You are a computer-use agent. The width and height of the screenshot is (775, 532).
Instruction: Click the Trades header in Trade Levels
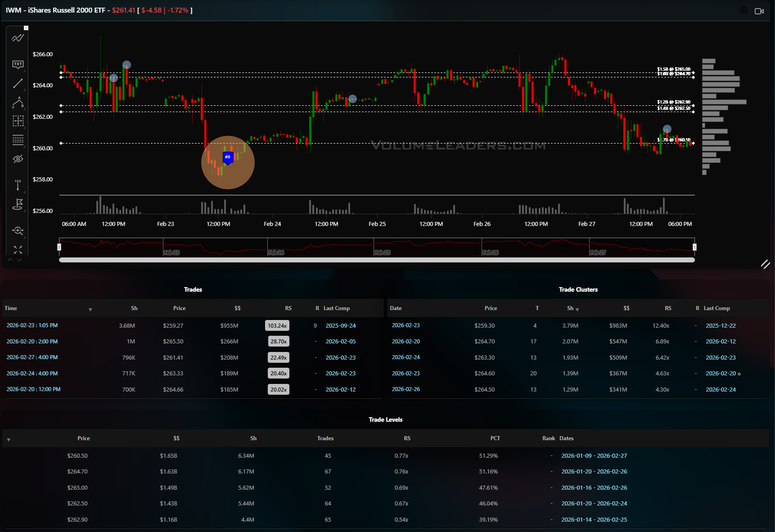[x=325, y=438]
